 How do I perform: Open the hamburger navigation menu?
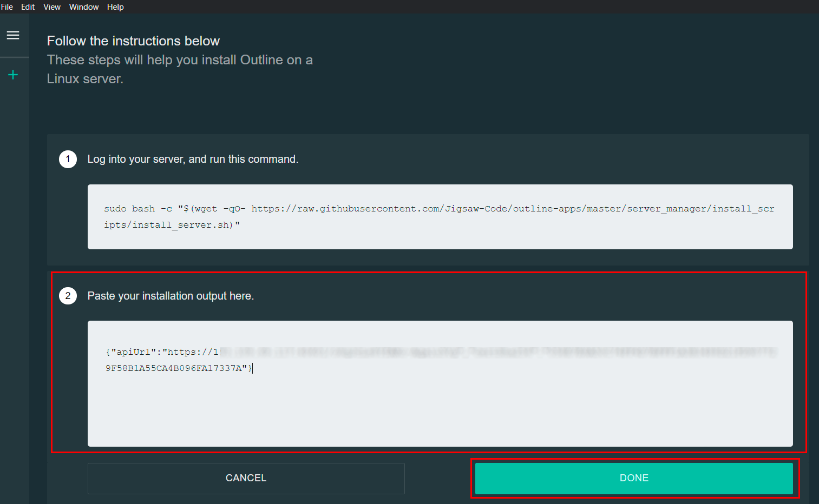(13, 35)
